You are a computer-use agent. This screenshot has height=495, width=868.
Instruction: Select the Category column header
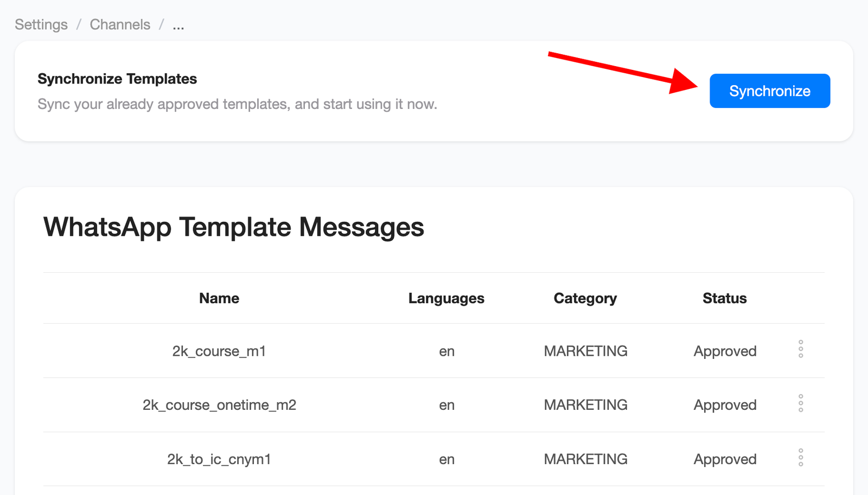585,298
